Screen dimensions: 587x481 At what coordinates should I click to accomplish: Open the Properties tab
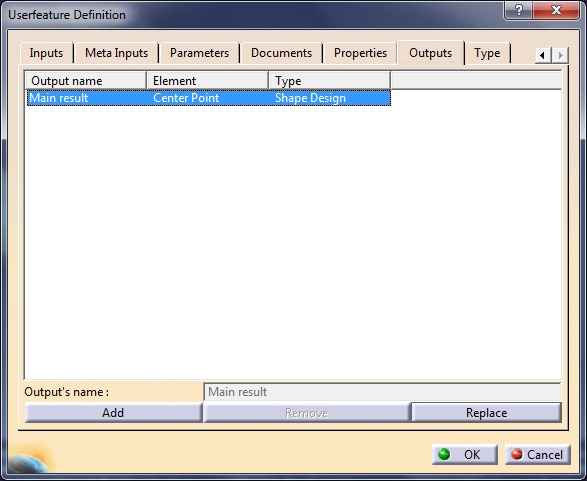[x=360, y=53]
